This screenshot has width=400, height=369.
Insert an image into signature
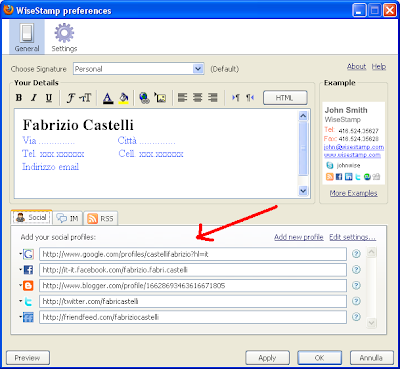point(160,98)
